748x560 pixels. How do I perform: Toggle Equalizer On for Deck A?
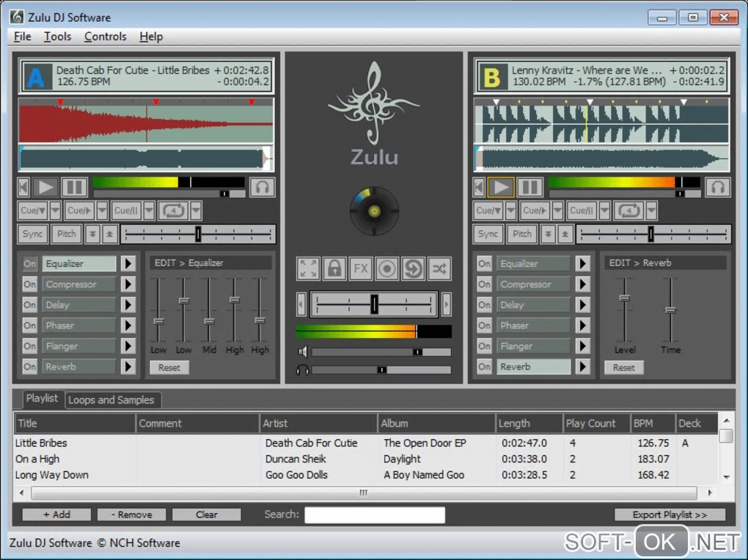click(x=29, y=264)
